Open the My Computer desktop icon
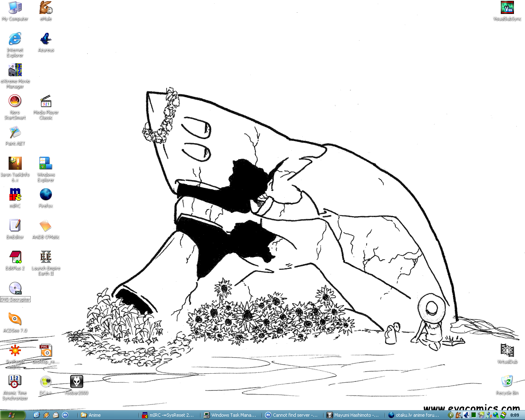Viewport: 525px width, 420px height. click(15, 11)
